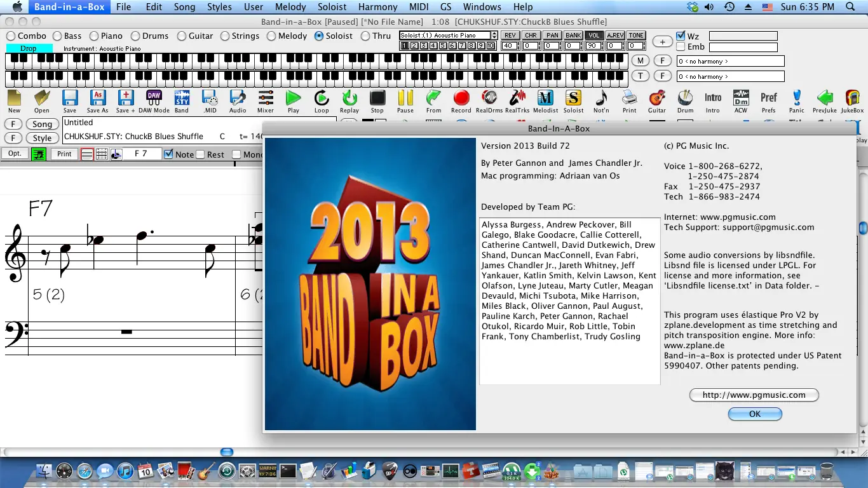Open the Harmony menu
Screen dimensions: 868x488
tap(377, 7)
